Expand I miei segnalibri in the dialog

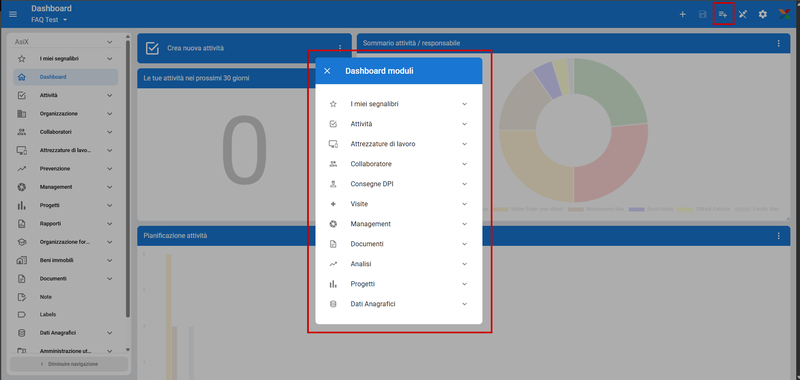point(464,104)
